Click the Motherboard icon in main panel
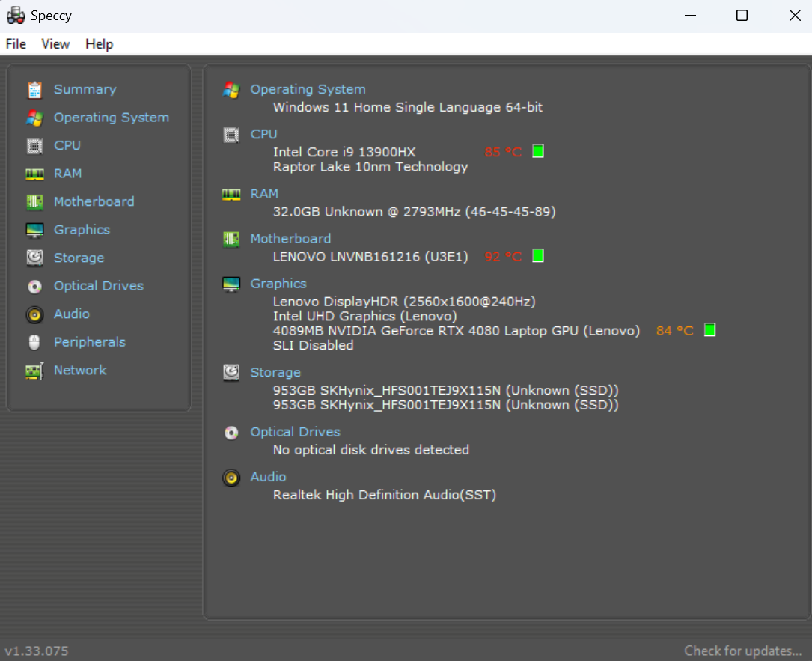The height and width of the screenshot is (661, 812). point(231,240)
